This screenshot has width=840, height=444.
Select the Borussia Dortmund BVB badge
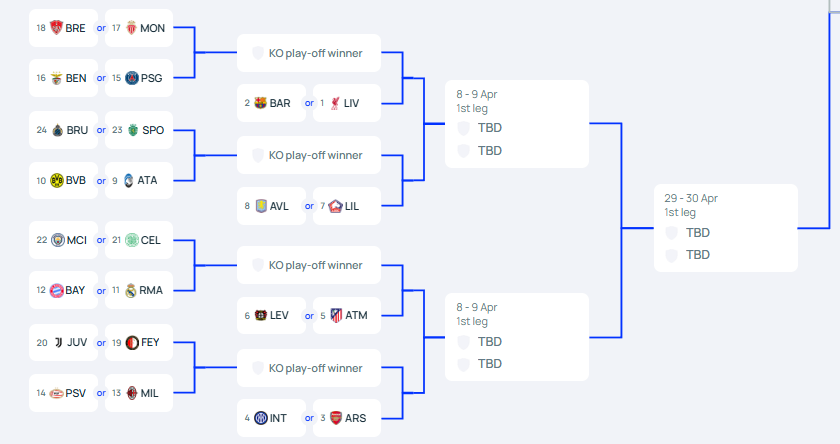tap(57, 180)
